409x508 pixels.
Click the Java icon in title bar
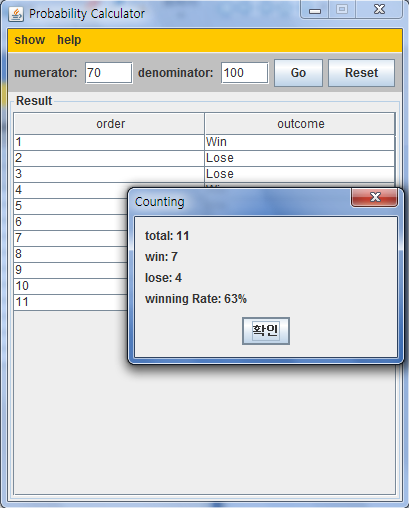[x=16, y=14]
